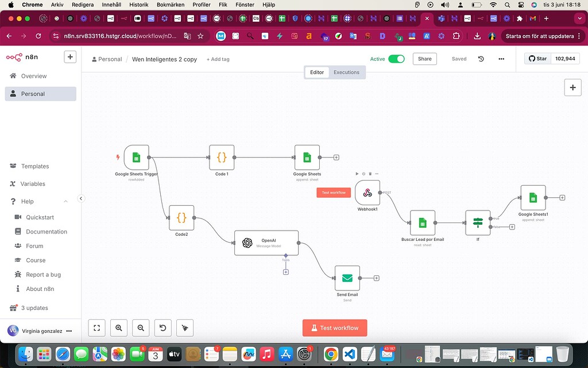Open the Buscar Lead por Email node
The image size is (588, 368).
[x=422, y=223]
